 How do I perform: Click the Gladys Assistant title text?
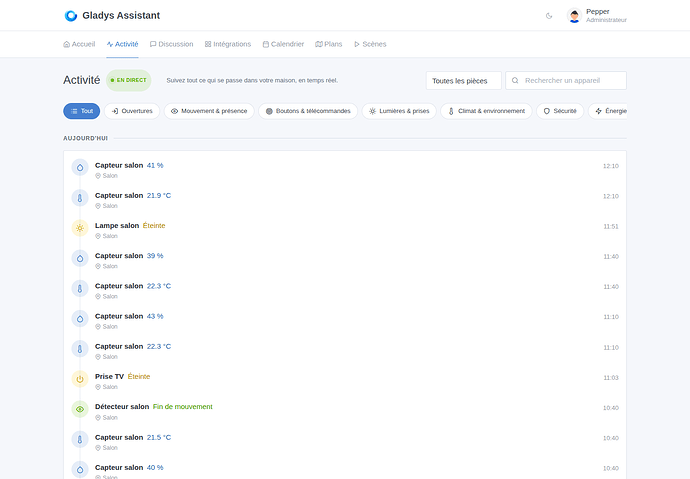pyautogui.click(x=121, y=15)
